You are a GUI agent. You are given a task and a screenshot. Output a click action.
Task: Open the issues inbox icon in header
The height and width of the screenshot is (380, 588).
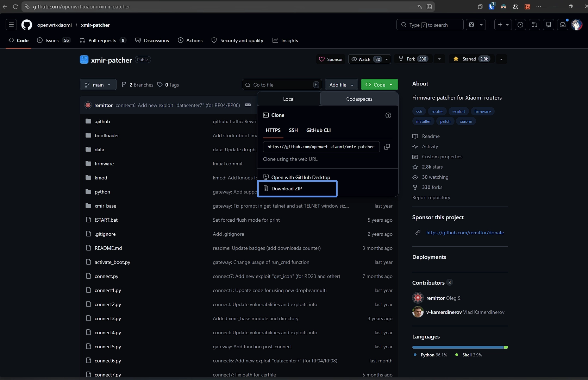pyautogui.click(x=520, y=25)
